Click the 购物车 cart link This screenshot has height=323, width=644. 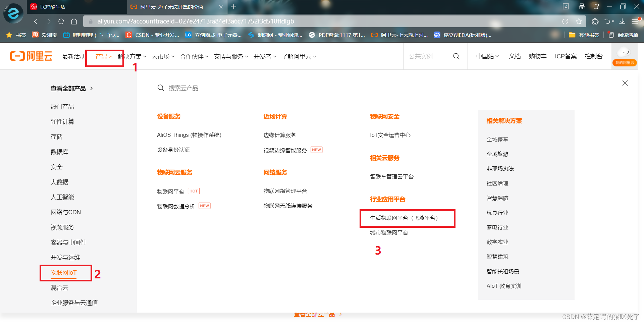point(538,56)
